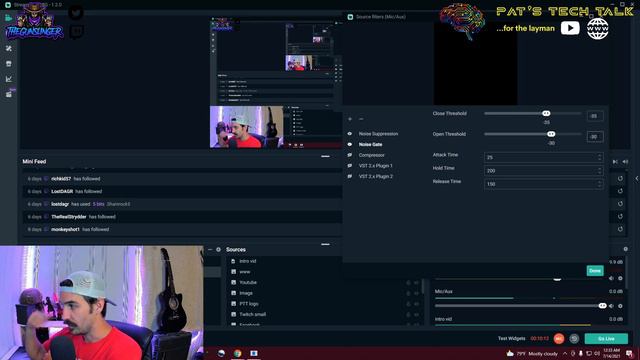Select the VST 2.x Plugin 2 filter
Screen dimensions: 640x360
point(376,176)
